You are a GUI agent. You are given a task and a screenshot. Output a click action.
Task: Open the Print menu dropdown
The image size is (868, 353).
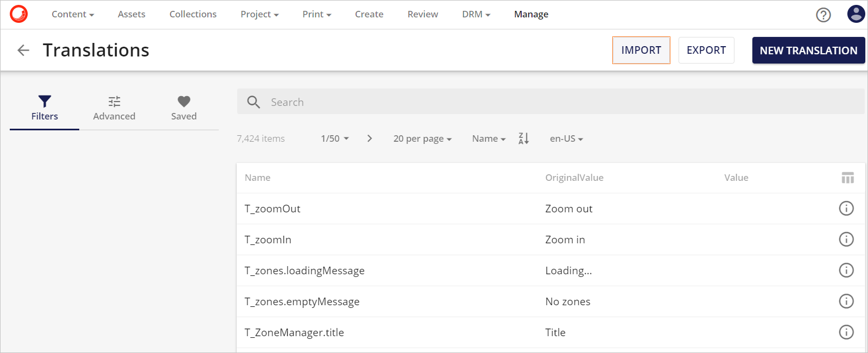[317, 14]
